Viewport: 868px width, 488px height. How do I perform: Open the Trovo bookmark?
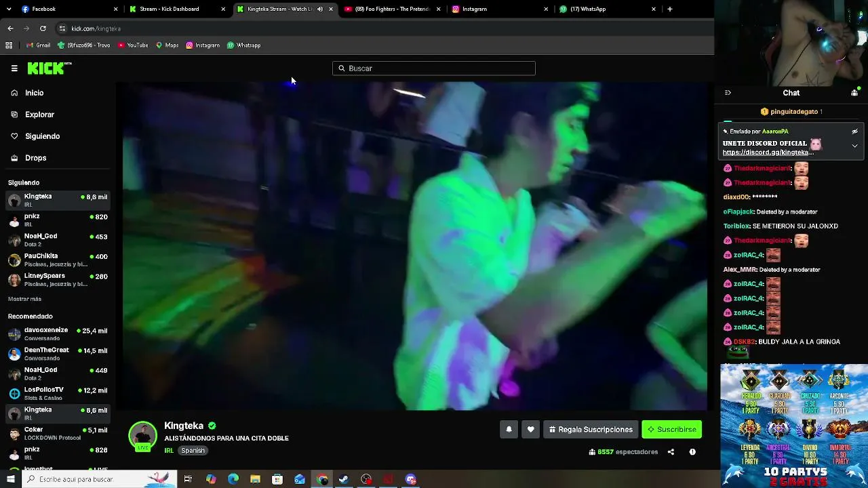click(x=84, y=45)
